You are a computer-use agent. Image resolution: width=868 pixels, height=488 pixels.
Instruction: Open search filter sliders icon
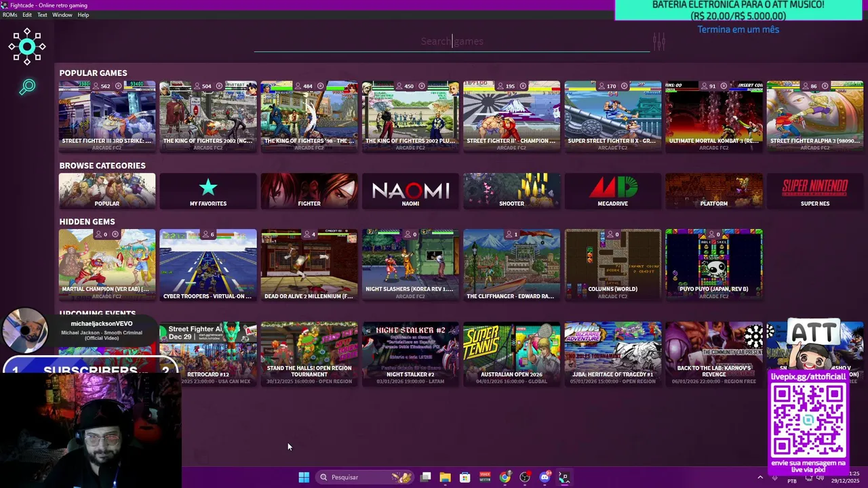pyautogui.click(x=658, y=41)
